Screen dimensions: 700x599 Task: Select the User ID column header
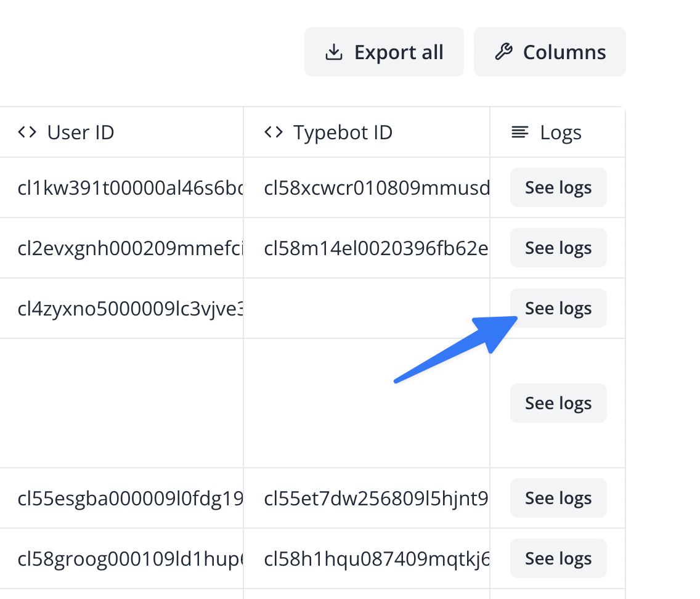coord(80,131)
